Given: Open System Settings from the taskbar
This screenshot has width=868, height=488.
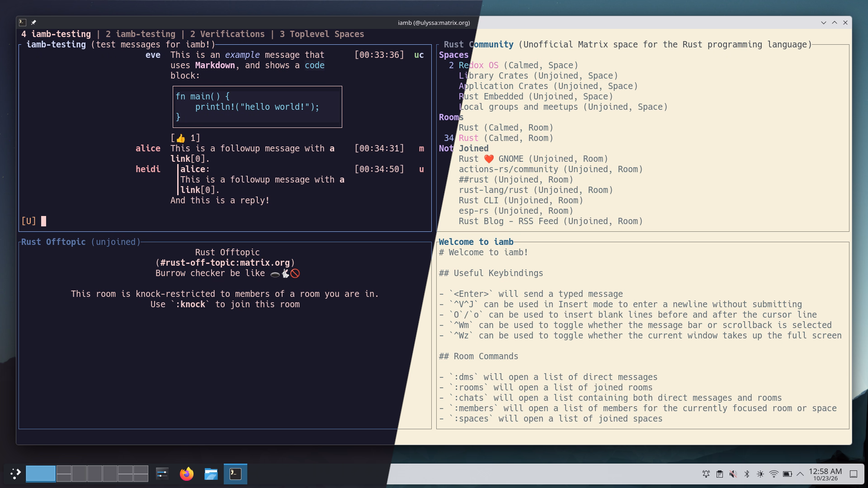Looking at the screenshot, I should tap(162, 474).
